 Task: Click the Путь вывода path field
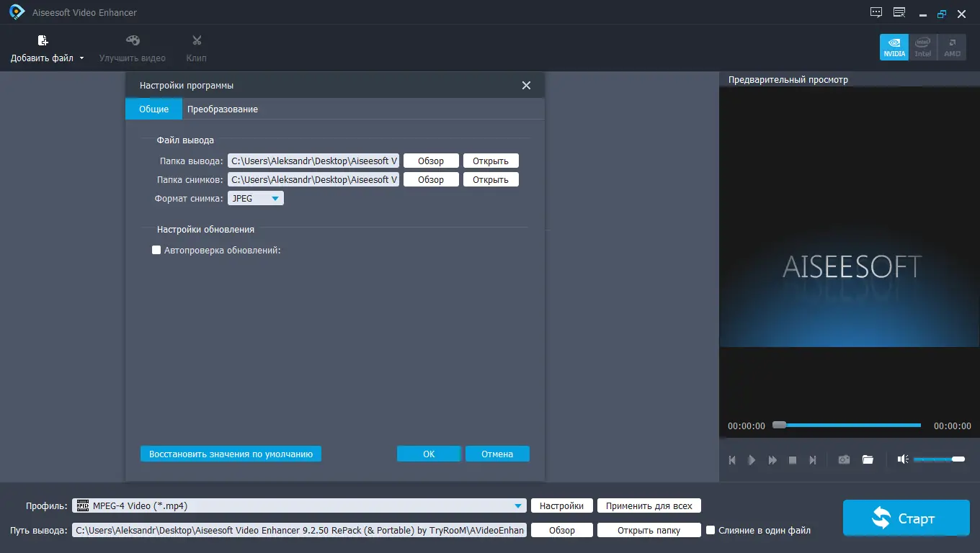point(299,530)
